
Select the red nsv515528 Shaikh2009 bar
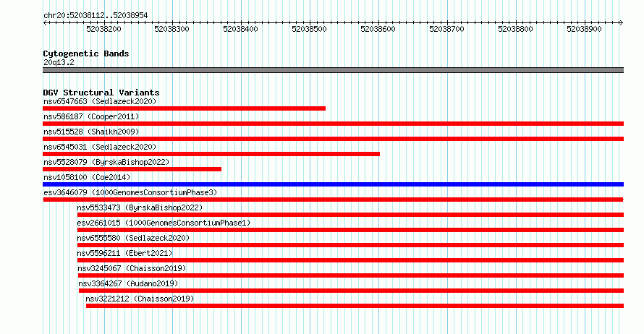point(333,139)
